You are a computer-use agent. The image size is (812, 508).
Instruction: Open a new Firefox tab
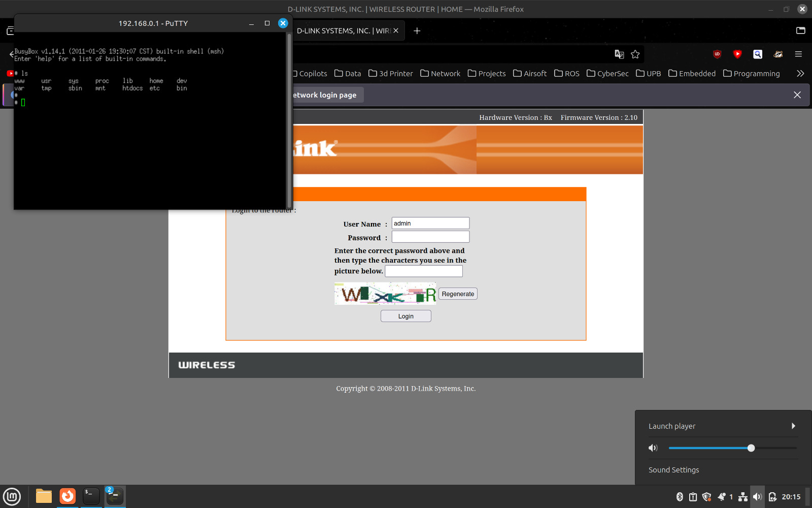pyautogui.click(x=417, y=31)
